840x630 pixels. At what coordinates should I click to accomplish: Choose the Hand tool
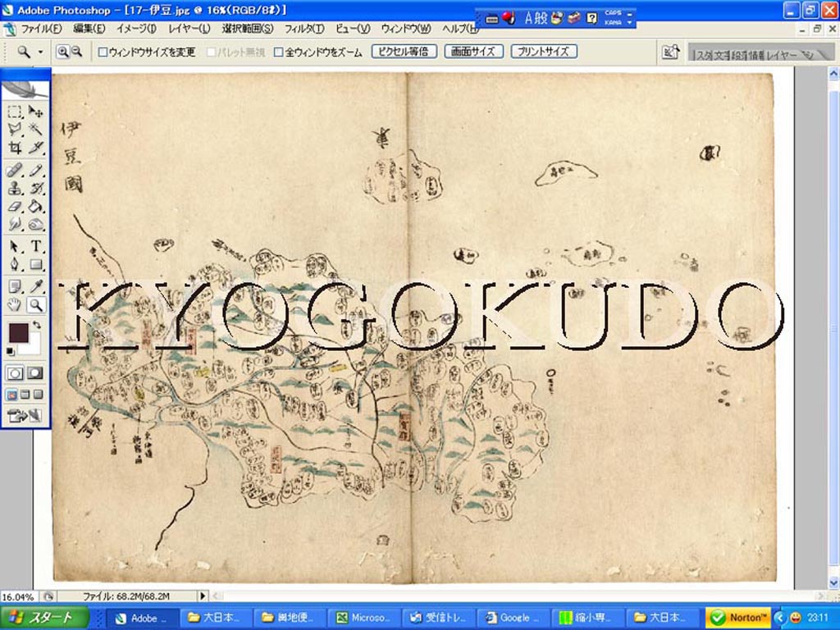[x=15, y=305]
